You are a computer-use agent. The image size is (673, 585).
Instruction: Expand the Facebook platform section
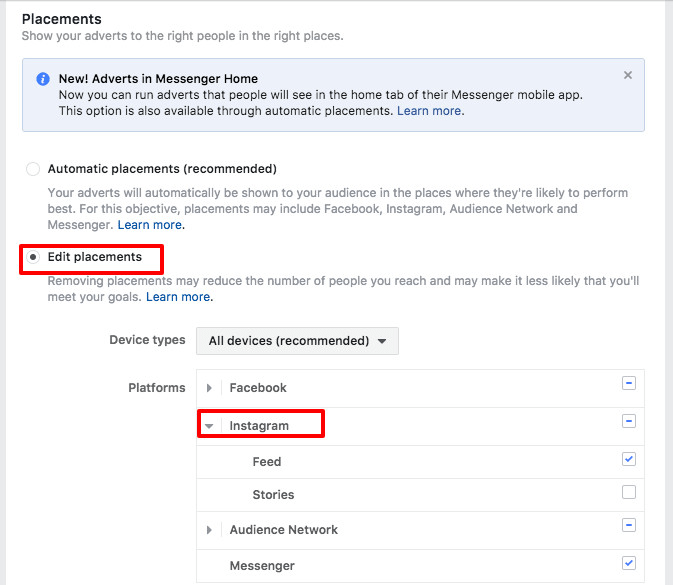[x=209, y=388]
